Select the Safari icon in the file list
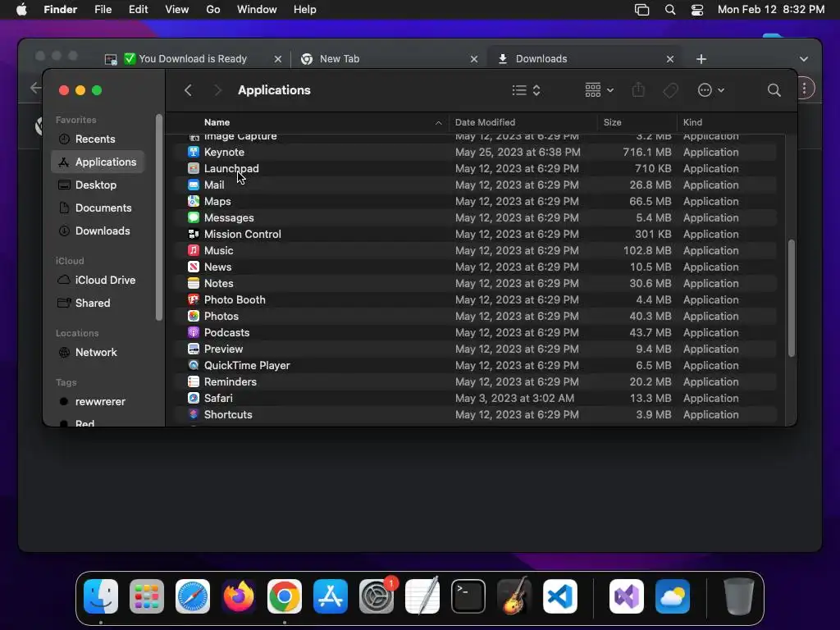The width and height of the screenshot is (840, 630). [x=194, y=398]
